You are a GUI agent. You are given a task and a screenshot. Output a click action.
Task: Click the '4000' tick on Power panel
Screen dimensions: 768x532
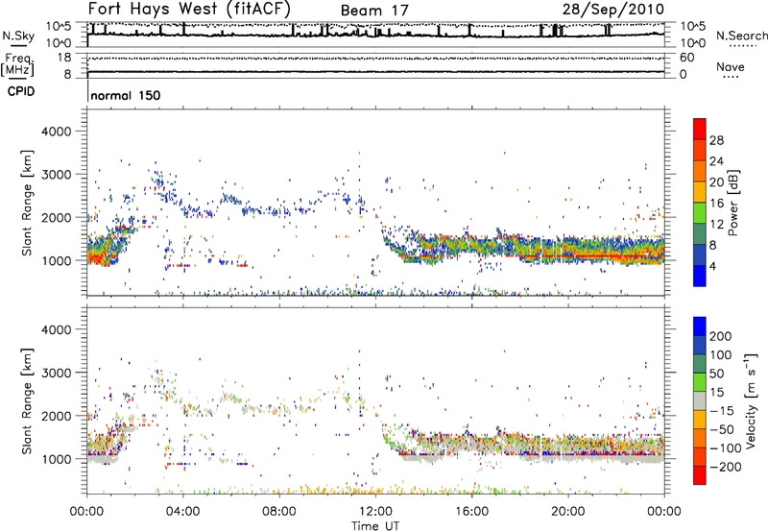click(x=56, y=132)
